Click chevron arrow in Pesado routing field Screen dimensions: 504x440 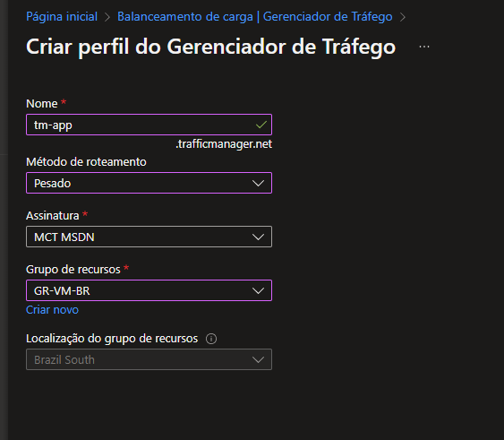tap(258, 183)
